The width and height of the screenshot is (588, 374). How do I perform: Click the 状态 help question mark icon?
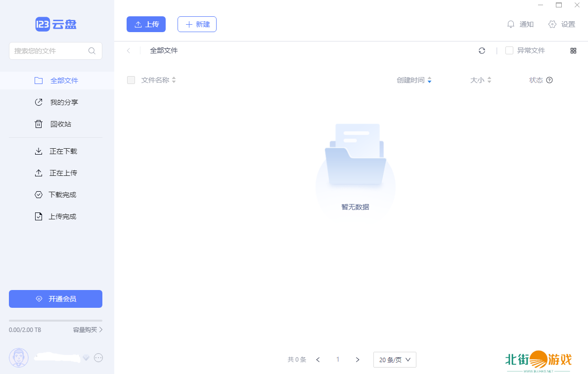[x=549, y=80]
